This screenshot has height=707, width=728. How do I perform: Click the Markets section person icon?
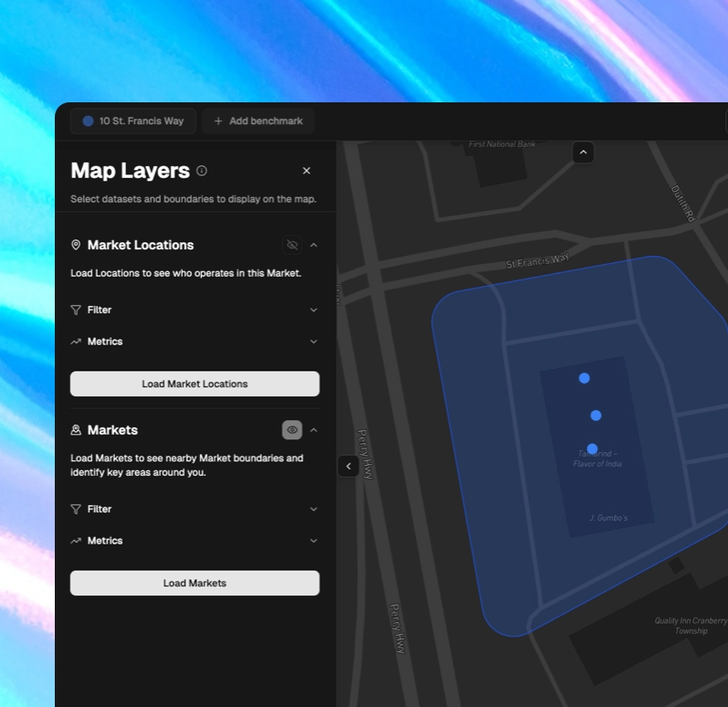76,430
